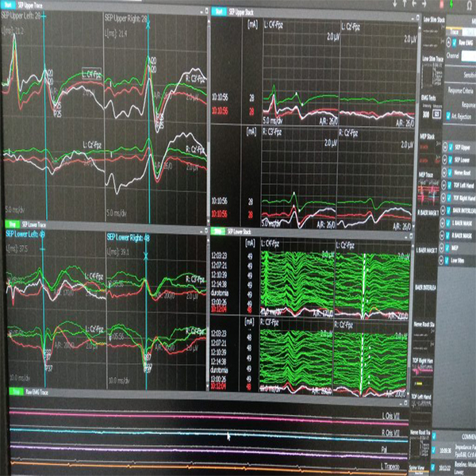Open the Spine View thumbnail
Viewport: 476px width, 476px height.
pyautogui.click(x=420, y=471)
